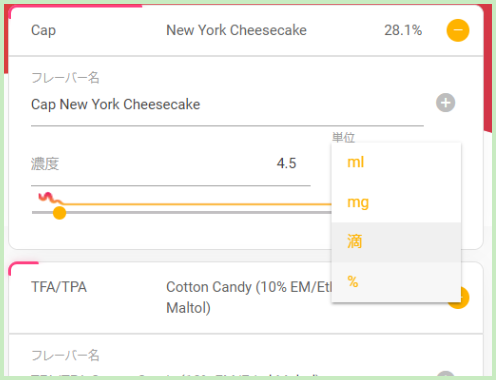Screen dimensions: 496x380
Task: Click the 28.1% percentage text
Action: (403, 30)
